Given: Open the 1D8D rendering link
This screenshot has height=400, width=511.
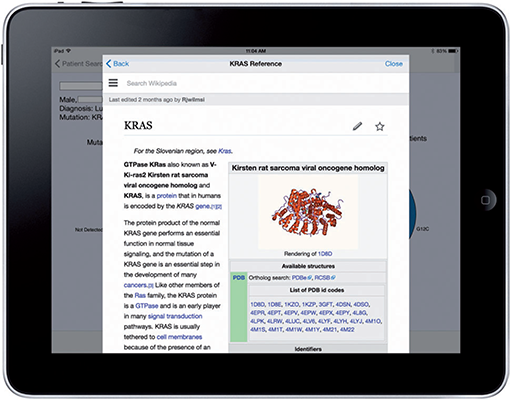Looking at the screenshot, I should click(325, 254).
